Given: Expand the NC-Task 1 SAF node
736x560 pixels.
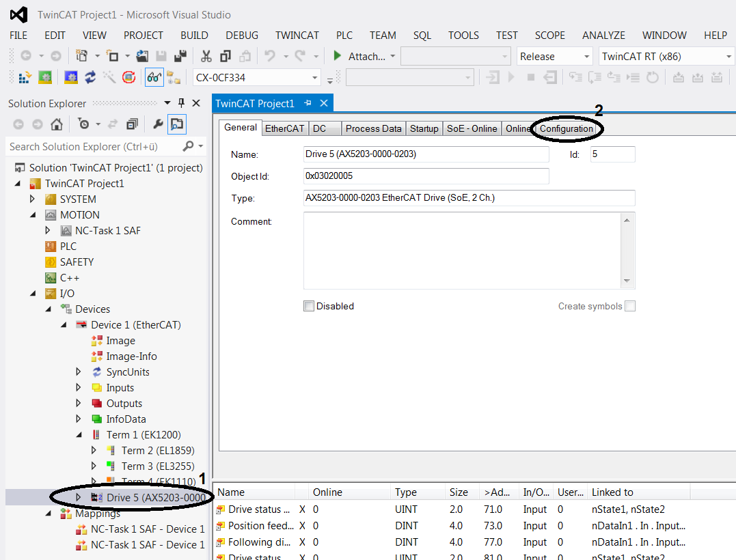Looking at the screenshot, I should click(48, 230).
